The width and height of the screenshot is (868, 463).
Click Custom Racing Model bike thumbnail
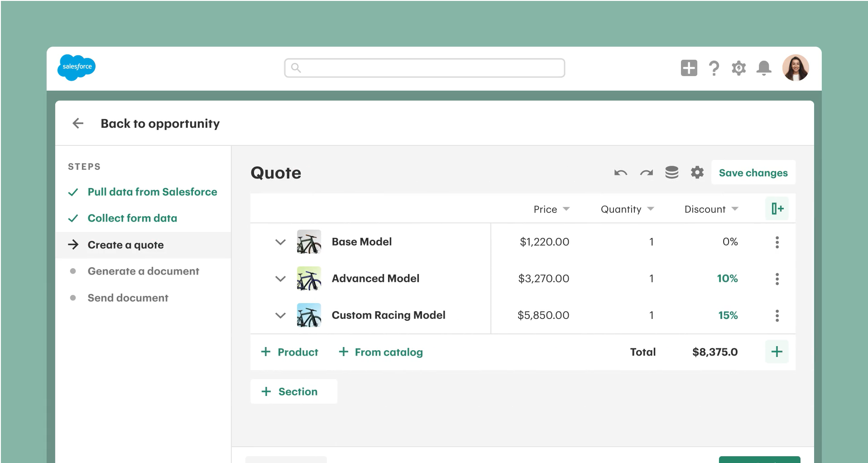click(309, 315)
